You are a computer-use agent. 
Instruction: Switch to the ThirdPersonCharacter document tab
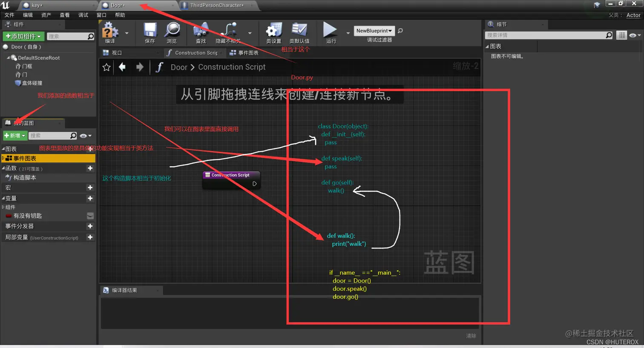217,5
